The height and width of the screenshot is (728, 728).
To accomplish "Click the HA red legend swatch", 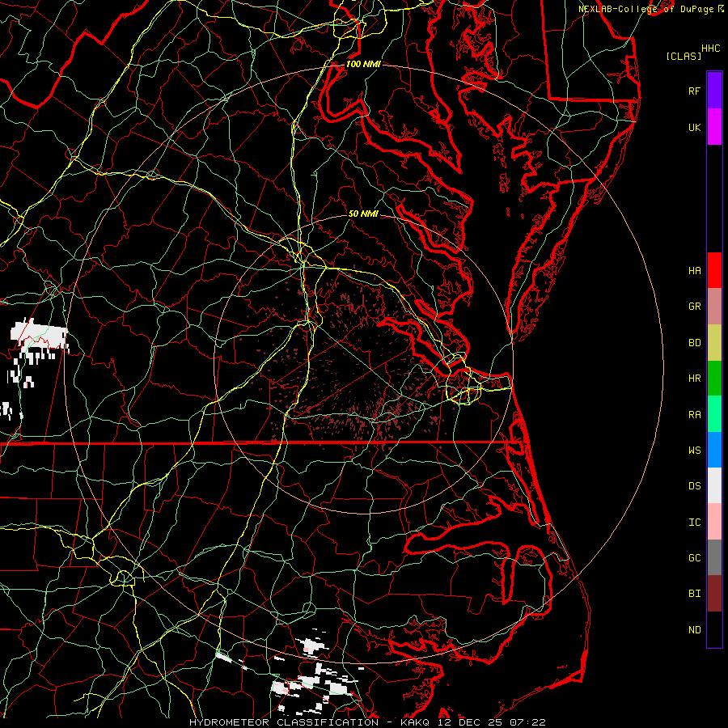I will coord(714,270).
